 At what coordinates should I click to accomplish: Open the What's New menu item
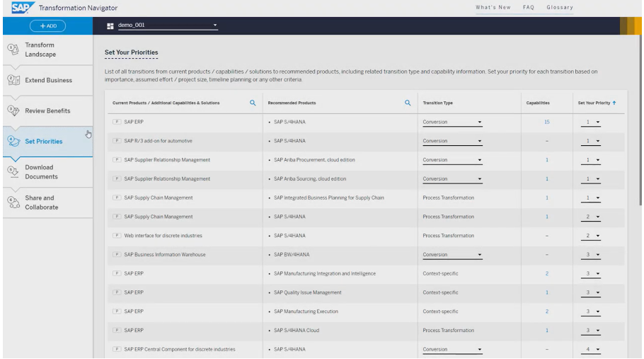(493, 7)
